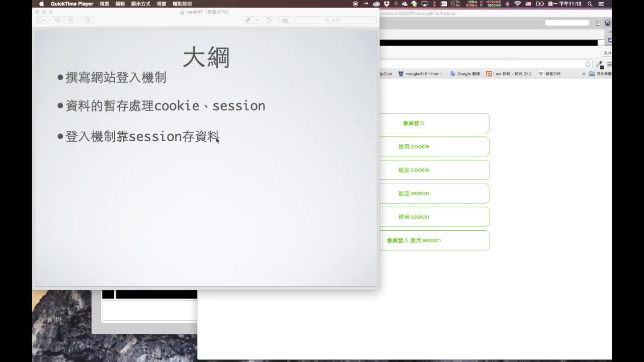This screenshot has width=644, height=362.
Task: Open the mengko616 / home bookmark
Action: (x=420, y=74)
